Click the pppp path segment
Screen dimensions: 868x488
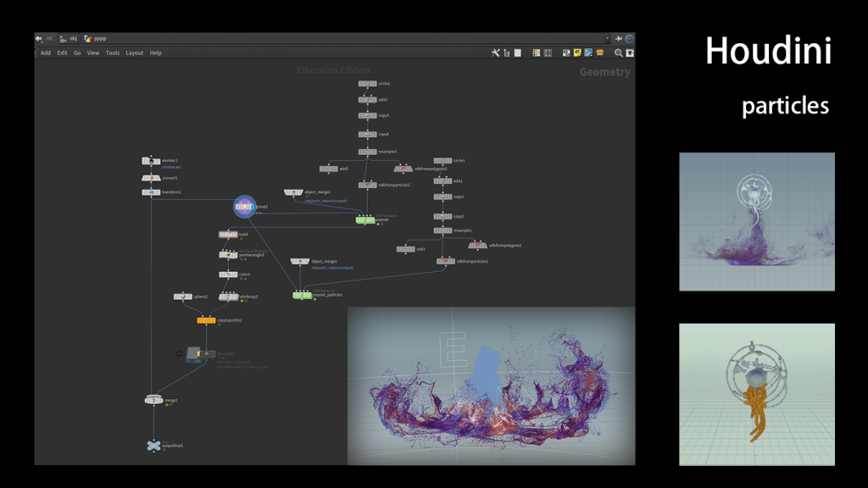95,39
